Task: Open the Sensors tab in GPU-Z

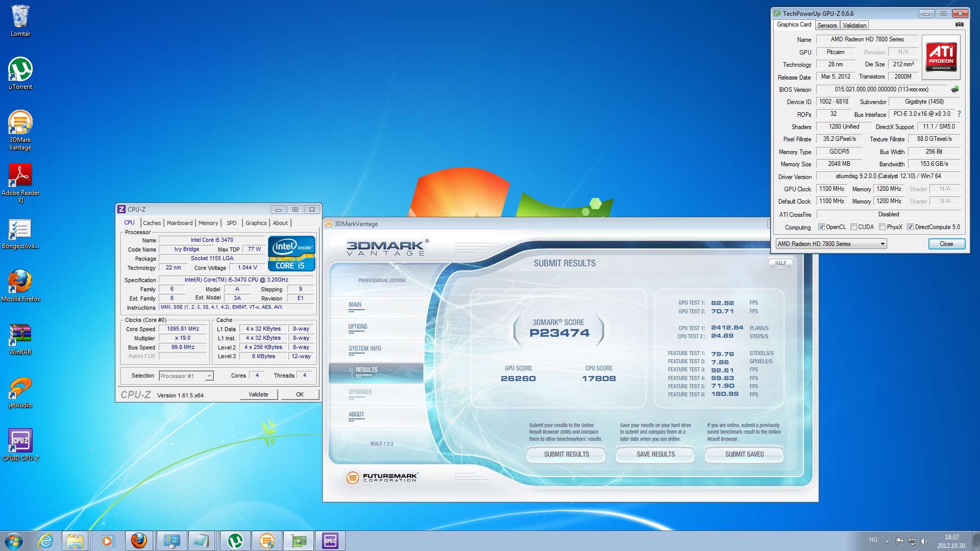Action: (x=827, y=26)
